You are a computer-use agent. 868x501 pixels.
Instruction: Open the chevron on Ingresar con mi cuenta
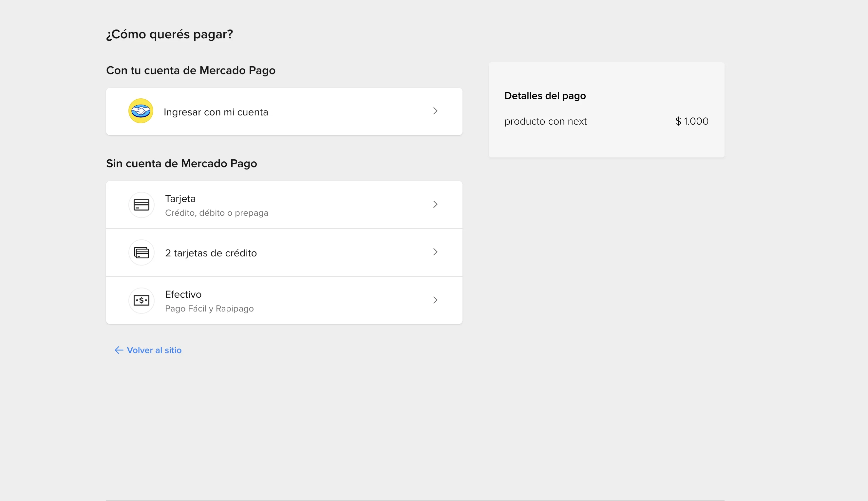pyautogui.click(x=435, y=111)
